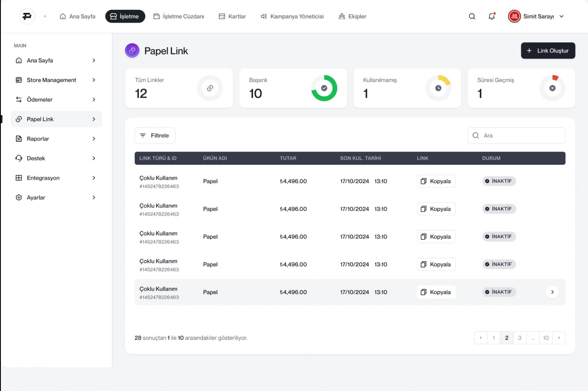Click link icon in Tüm Linkler card
Viewport: 588px width, 391px height.
[x=210, y=88]
